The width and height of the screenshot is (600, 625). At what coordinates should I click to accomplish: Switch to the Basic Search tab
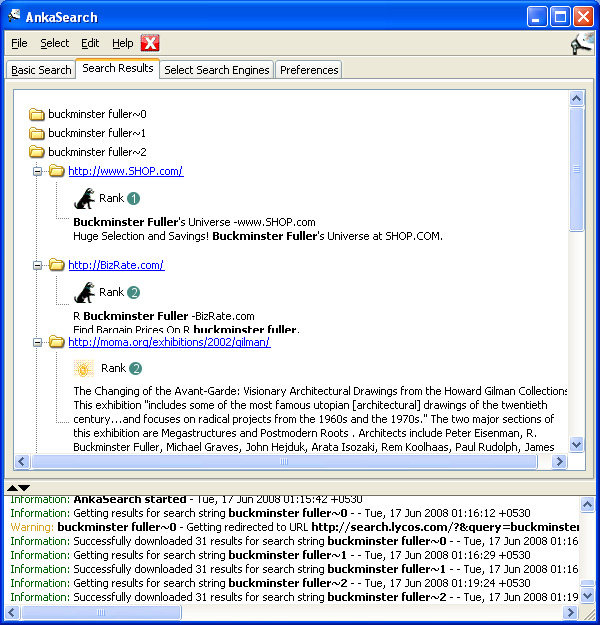coord(41,70)
